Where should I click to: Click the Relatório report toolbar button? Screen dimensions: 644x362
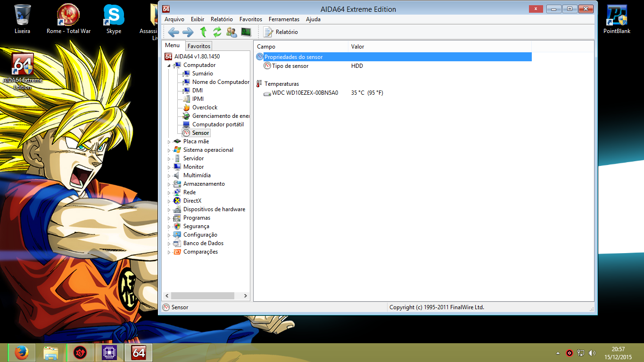point(281,32)
